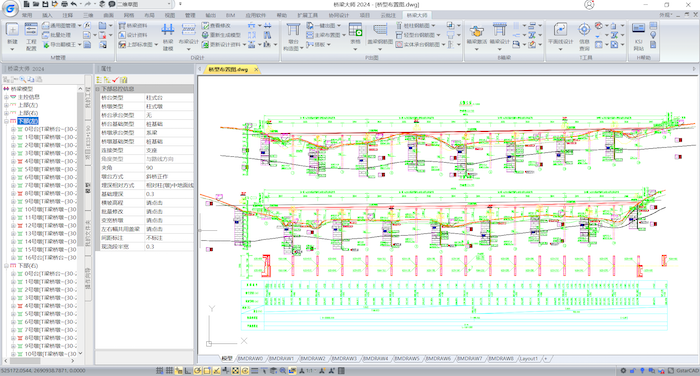The width and height of the screenshot is (700, 376).
Task: Toggle ortho mode icon in status bar
Action: [x=188, y=371]
